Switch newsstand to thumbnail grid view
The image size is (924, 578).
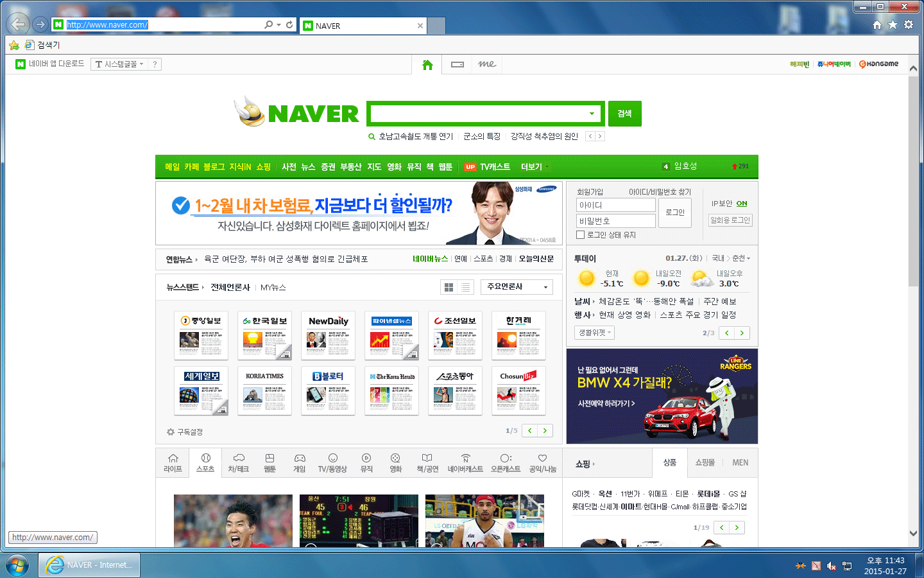pos(449,287)
